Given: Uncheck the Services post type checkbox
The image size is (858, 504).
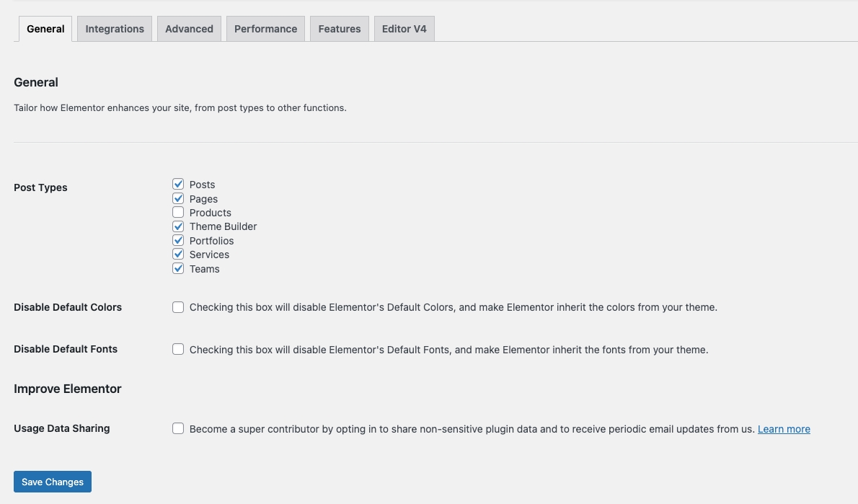Looking at the screenshot, I should [178, 255].
